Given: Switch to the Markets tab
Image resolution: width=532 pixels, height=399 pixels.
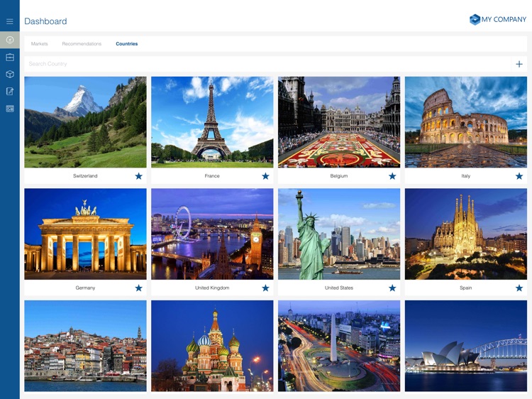Looking at the screenshot, I should pos(39,44).
